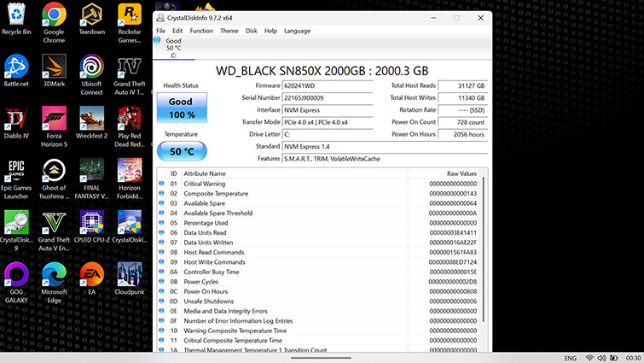The width and height of the screenshot is (644, 363).
Task: Select the Percentage Used row
Action: (319, 223)
